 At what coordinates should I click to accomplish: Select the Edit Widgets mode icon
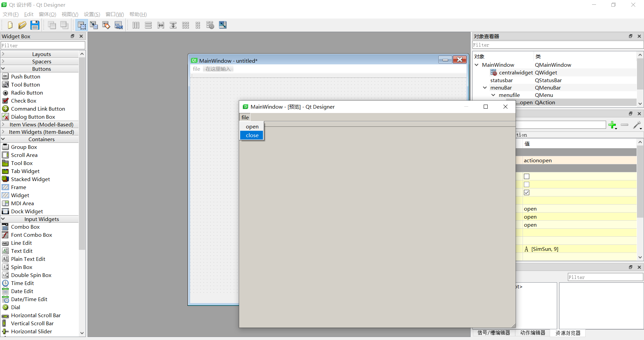tap(82, 25)
